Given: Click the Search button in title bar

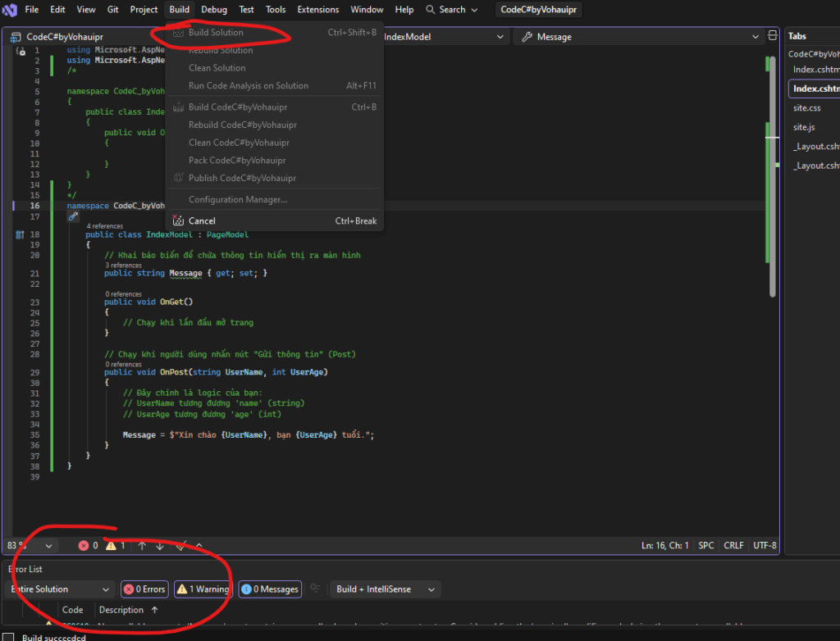Looking at the screenshot, I should coord(451,10).
